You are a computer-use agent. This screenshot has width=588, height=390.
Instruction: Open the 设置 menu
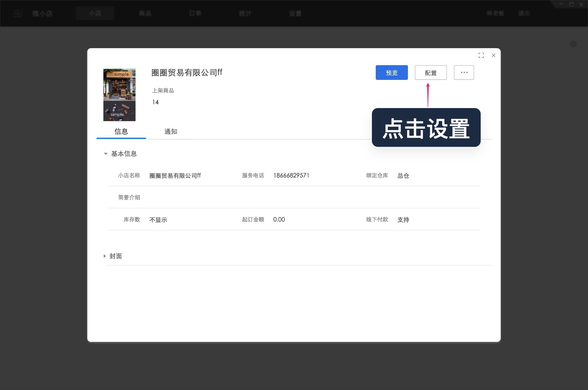(295, 13)
